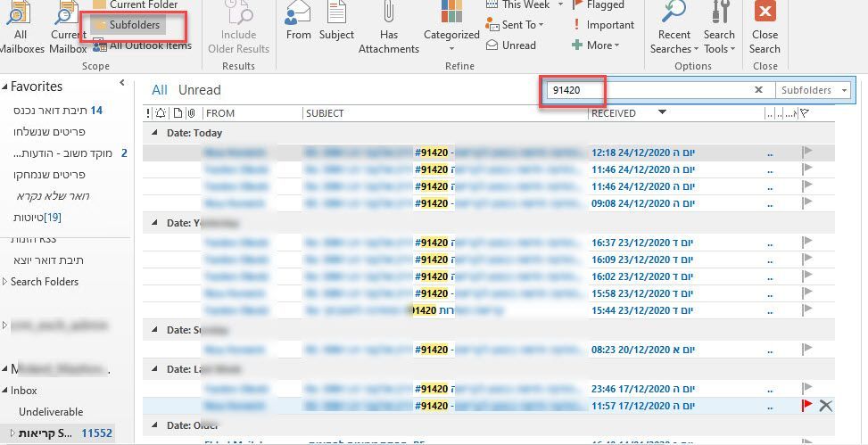This screenshot has width=868, height=445.
Task: Filter results to Unread in ribbon
Action: pos(511,45)
